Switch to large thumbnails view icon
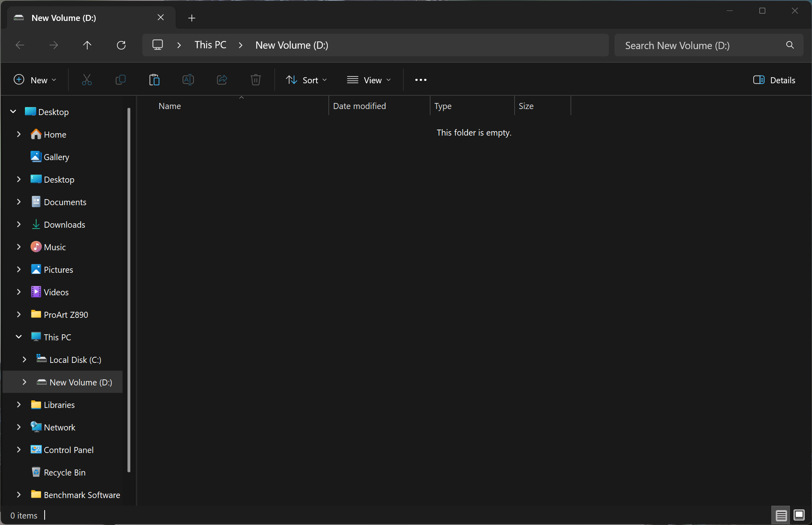Screen dimensions: 812x525 [799, 515]
